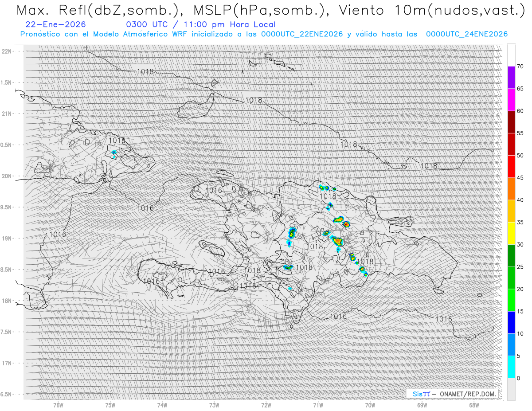Click the color bar tick label '15'
532x411 pixels.
[x=520, y=311]
